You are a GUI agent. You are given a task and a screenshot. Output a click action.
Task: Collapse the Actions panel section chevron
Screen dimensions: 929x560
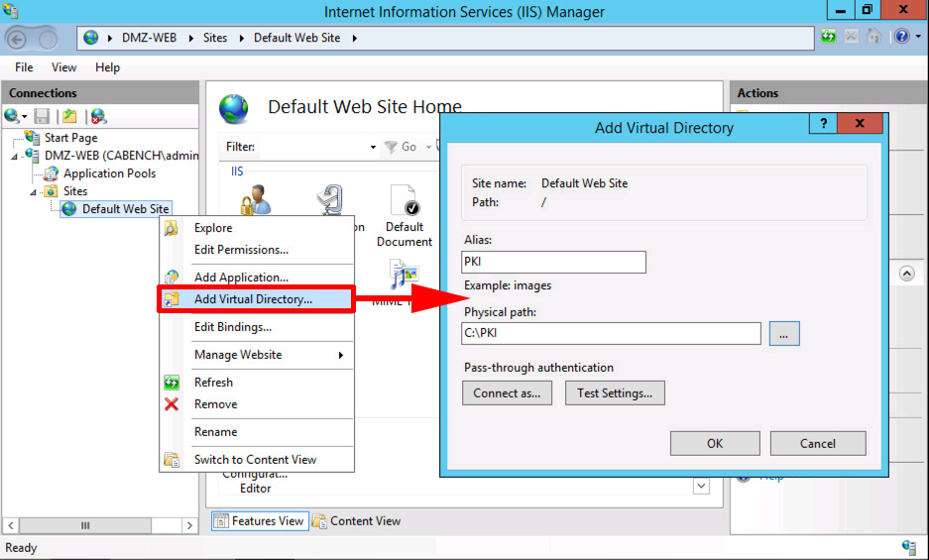pos(906,274)
